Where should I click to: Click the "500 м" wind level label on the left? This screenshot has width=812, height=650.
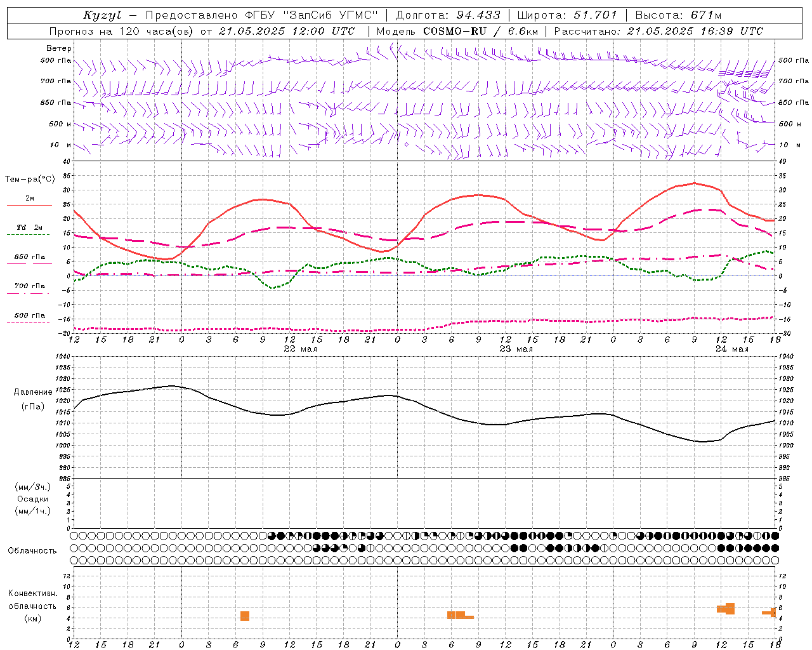point(60,124)
